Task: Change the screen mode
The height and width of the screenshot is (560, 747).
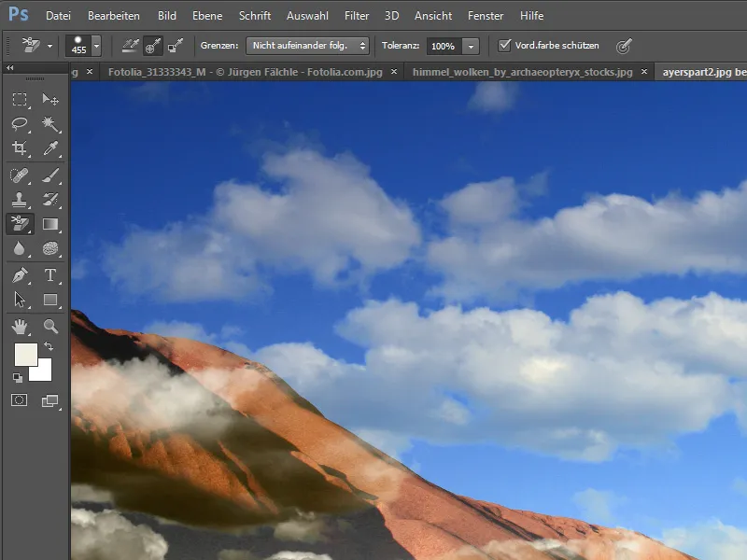Action: click(50, 401)
